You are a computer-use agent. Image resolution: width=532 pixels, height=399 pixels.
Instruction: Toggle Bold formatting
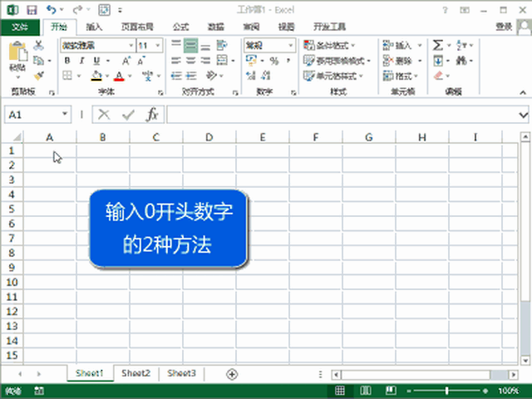pos(67,61)
